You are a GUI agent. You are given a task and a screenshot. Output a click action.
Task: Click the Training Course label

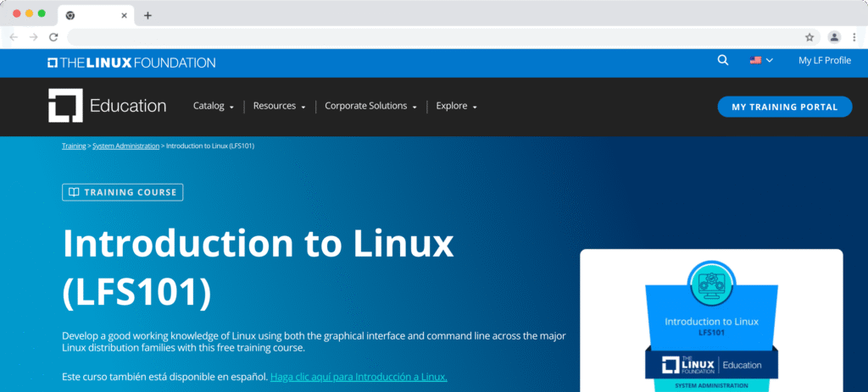[122, 192]
